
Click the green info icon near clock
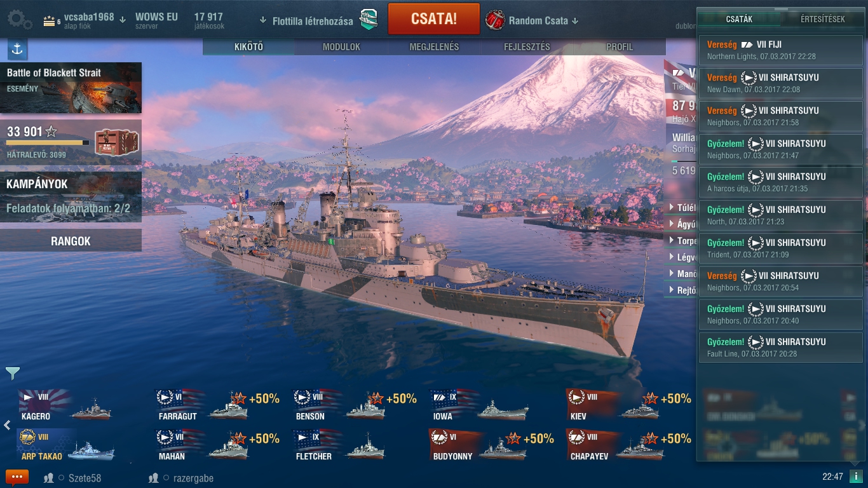pos(855,477)
